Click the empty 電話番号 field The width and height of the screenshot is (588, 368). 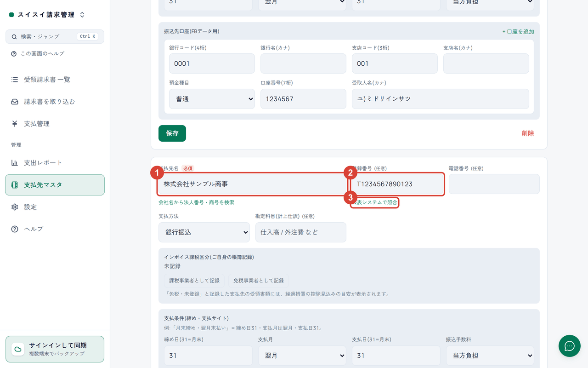coord(494,184)
